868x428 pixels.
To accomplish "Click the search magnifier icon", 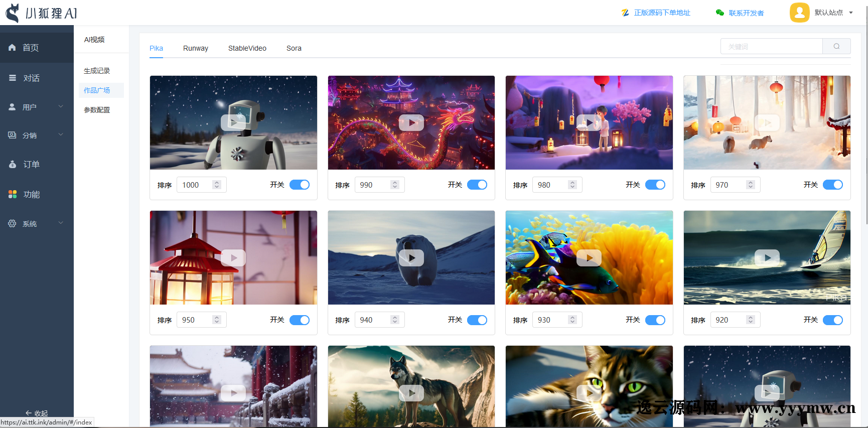I will [x=836, y=46].
